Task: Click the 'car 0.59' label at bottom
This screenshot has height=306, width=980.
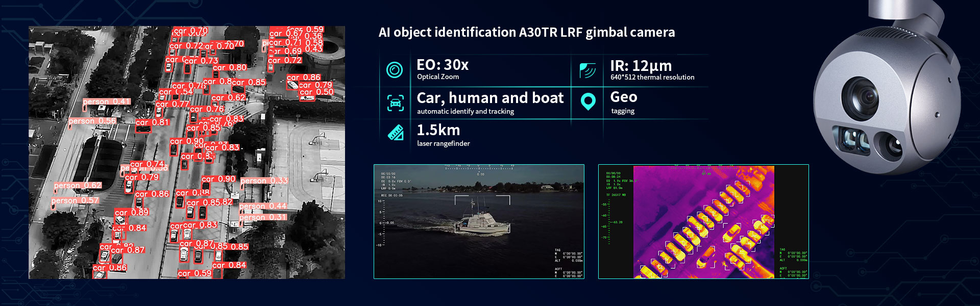Action: click(x=194, y=274)
